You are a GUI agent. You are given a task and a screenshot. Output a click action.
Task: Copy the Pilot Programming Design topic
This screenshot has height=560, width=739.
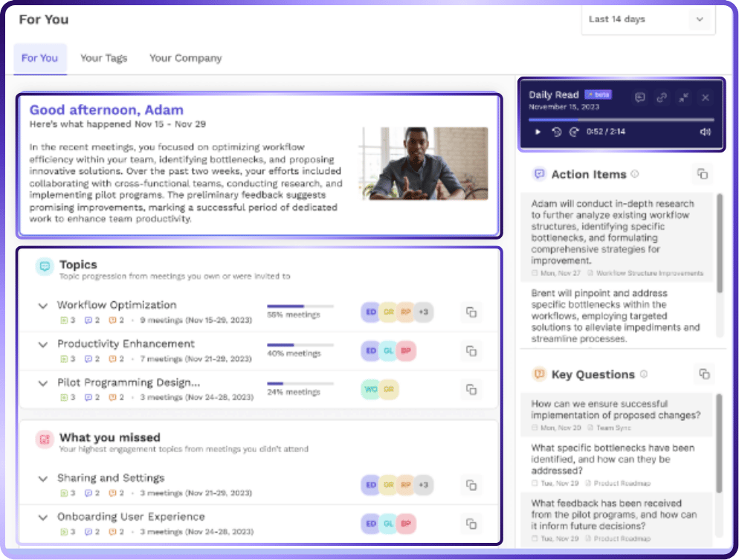pos(471,390)
